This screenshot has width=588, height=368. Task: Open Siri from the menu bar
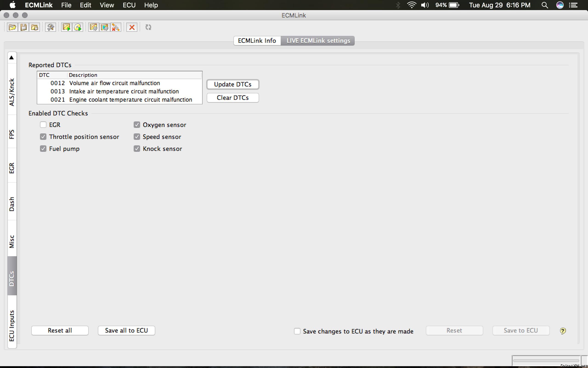560,5
